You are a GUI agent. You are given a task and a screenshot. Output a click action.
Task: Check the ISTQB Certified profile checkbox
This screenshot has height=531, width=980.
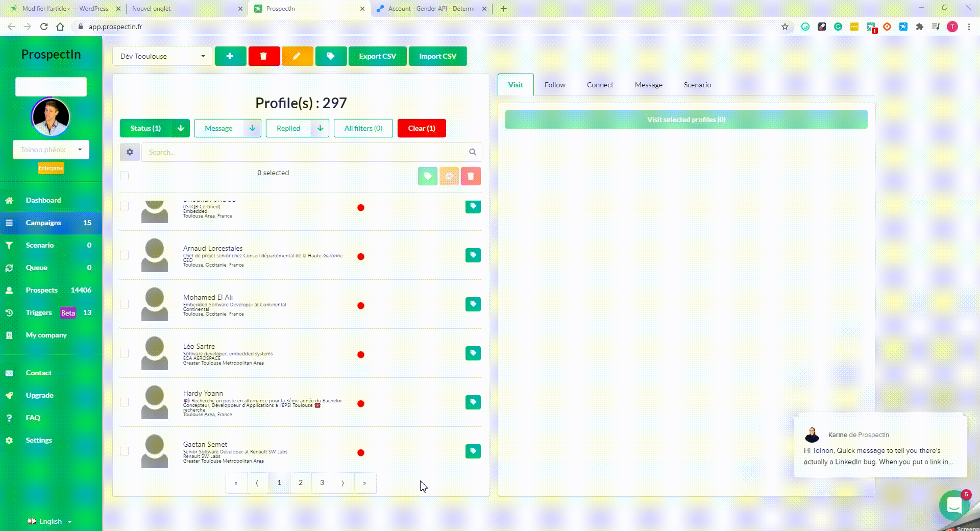124,206
